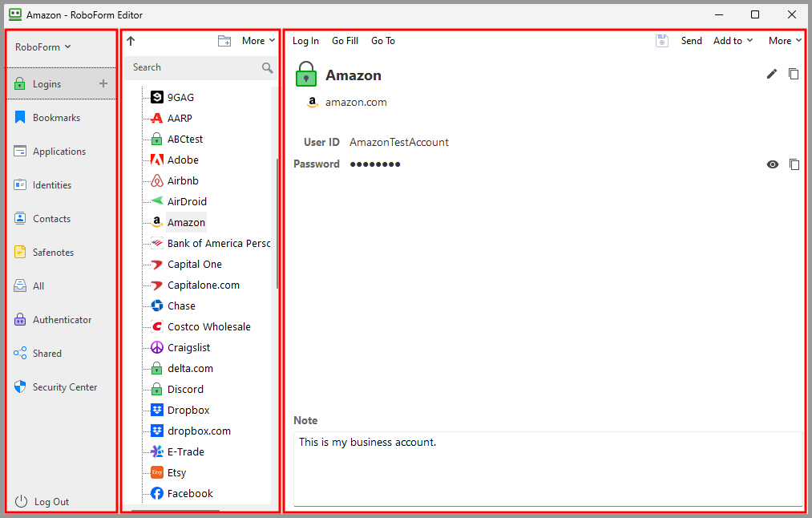Click the save floppy disk icon
This screenshot has width=812, height=518.
click(662, 41)
